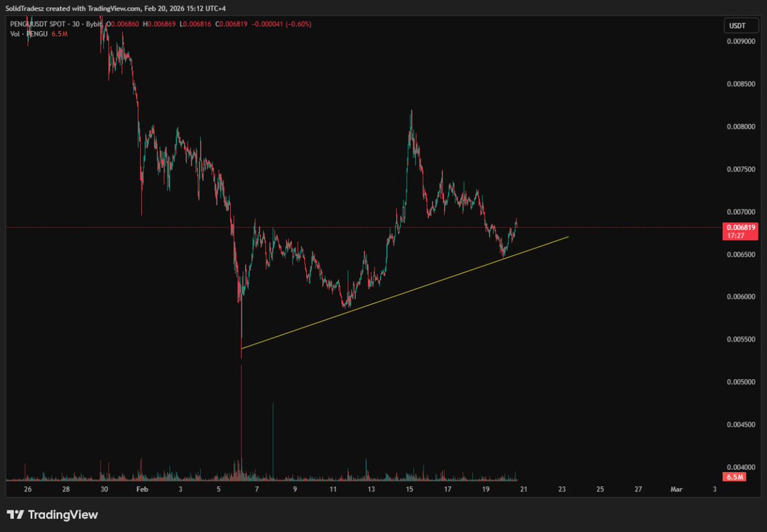Click the 23 date on time axis
Screen dimensions: 767x532
pyautogui.click(x=562, y=489)
